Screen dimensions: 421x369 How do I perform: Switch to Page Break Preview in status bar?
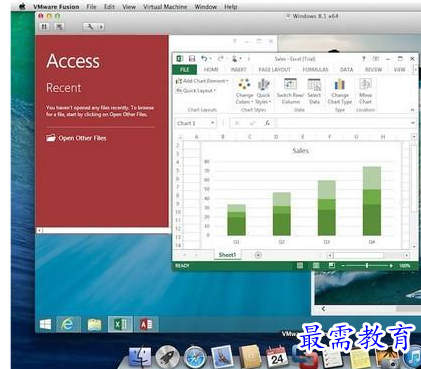[331, 266]
